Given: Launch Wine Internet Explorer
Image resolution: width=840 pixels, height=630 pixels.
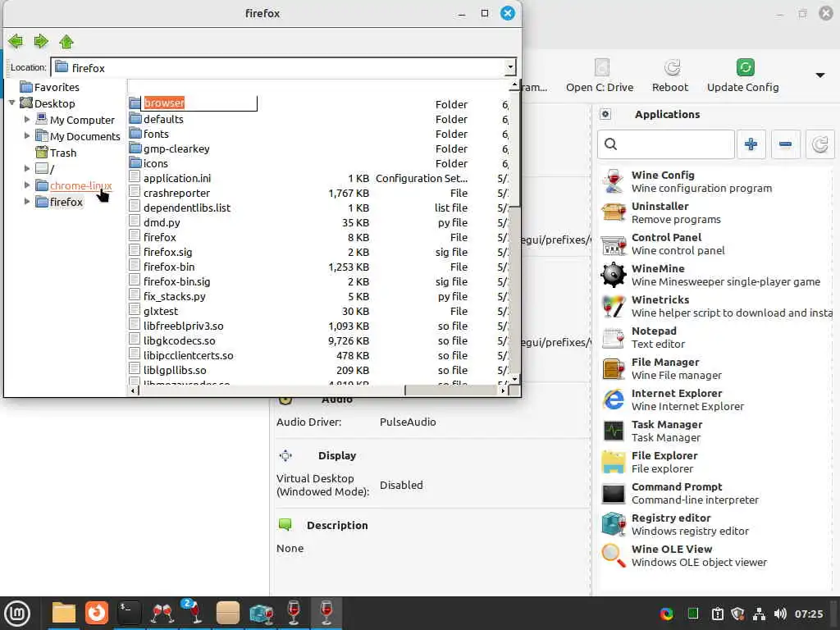Looking at the screenshot, I should (715, 399).
